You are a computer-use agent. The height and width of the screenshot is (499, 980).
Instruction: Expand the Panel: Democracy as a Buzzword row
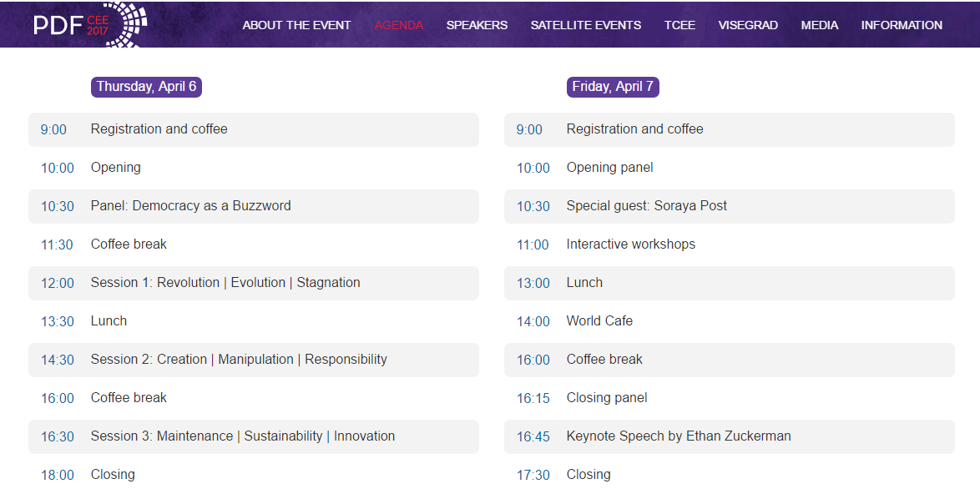pos(190,206)
